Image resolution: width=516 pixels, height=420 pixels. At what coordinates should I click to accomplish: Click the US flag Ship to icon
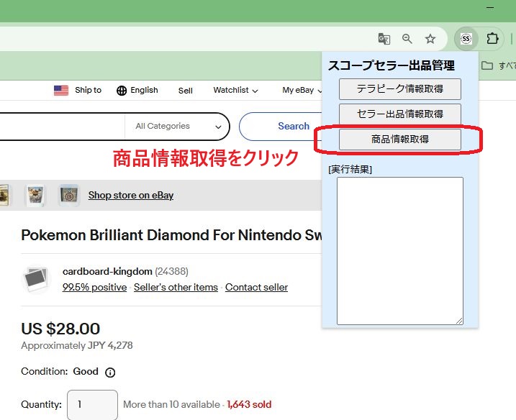61,91
